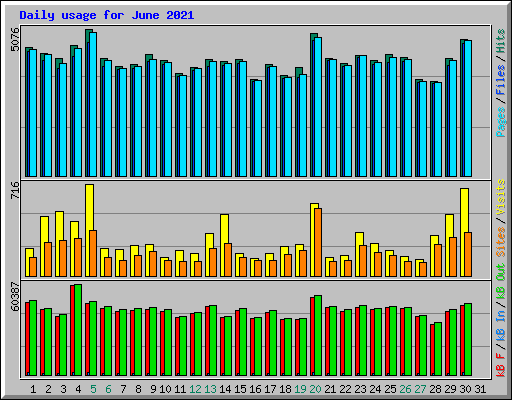Click day 24 on the x-axis
This screenshot has height=400, width=512.
[375, 389]
